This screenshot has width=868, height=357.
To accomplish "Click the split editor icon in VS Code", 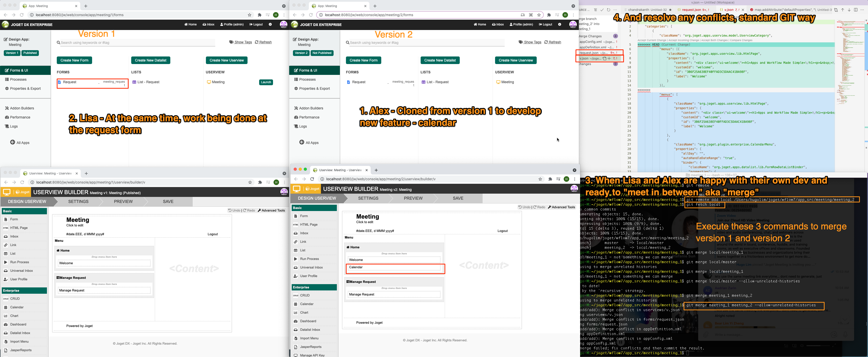I will click(x=856, y=10).
